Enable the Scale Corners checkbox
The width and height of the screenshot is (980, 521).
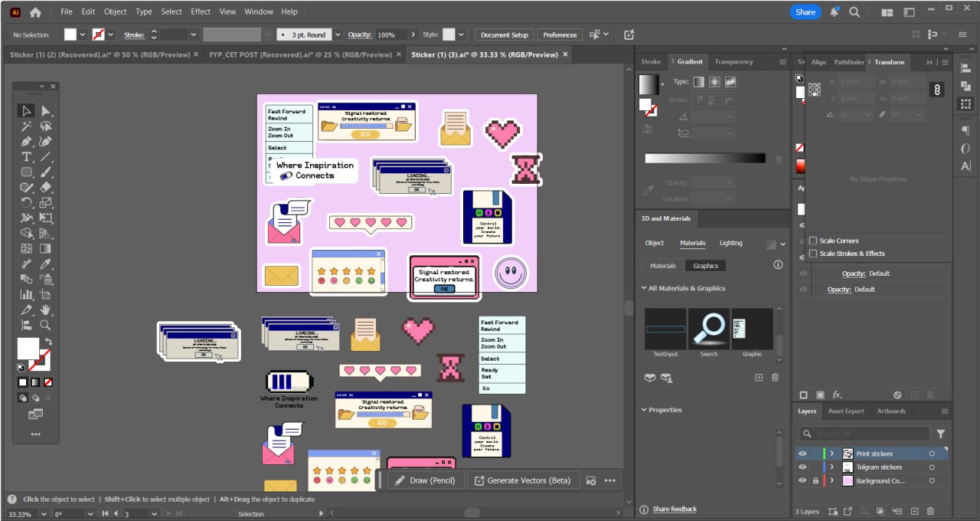tap(813, 241)
